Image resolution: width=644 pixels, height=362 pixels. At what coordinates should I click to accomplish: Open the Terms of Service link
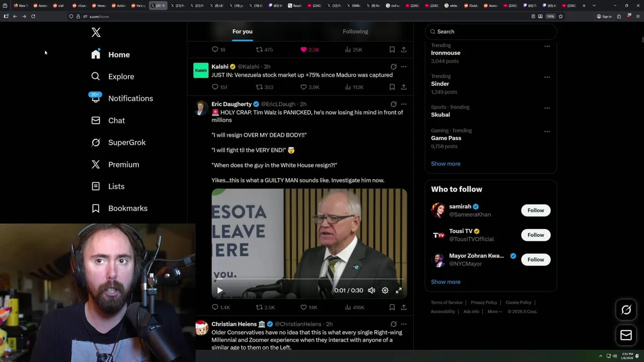446,303
